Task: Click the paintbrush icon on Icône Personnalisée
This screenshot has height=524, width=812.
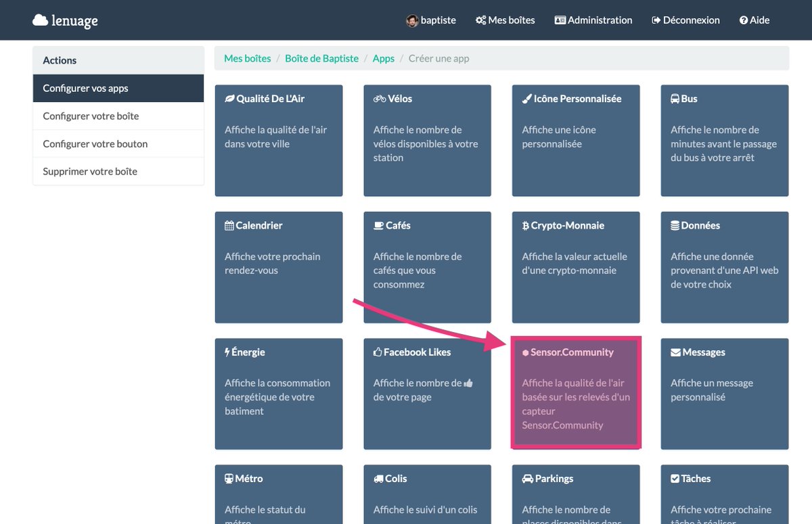Action: click(x=527, y=99)
